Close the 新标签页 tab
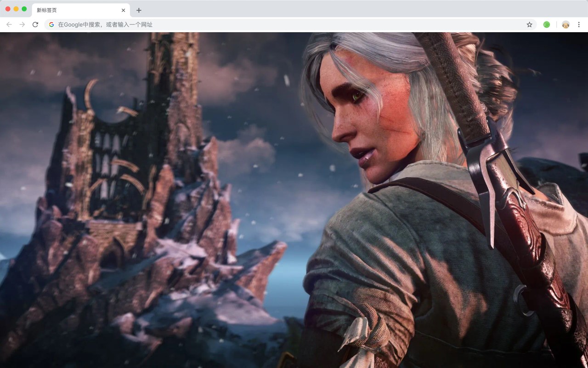 point(123,10)
